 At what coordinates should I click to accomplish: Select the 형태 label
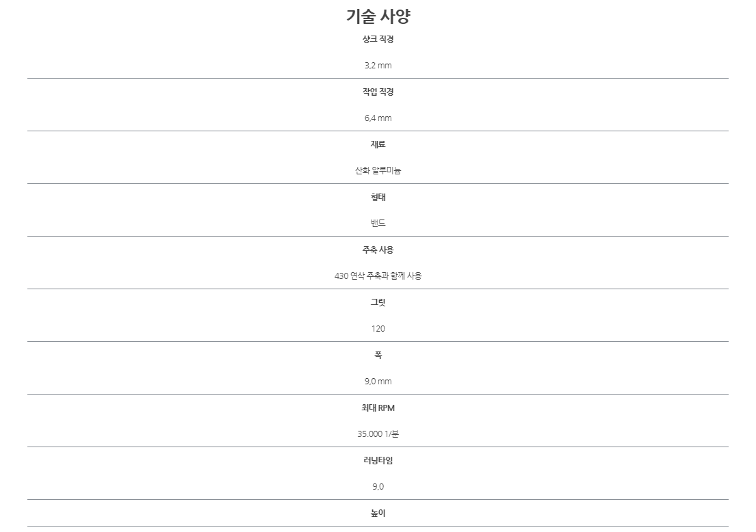pyautogui.click(x=378, y=197)
